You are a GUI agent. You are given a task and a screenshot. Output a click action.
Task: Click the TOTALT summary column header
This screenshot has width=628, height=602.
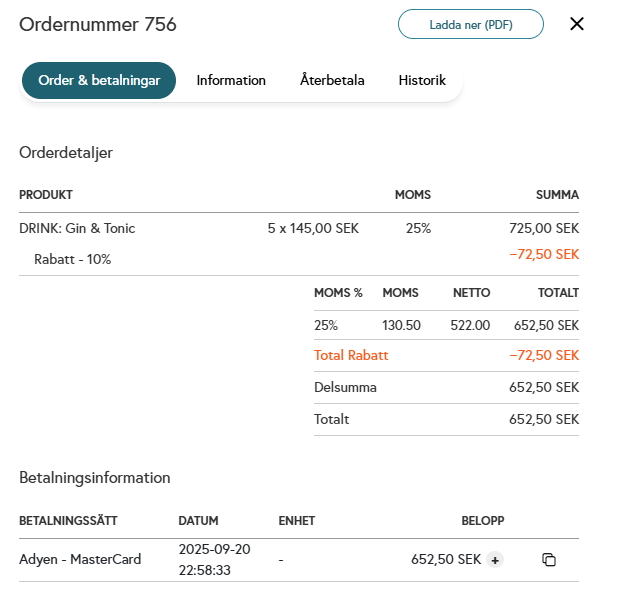click(x=558, y=293)
